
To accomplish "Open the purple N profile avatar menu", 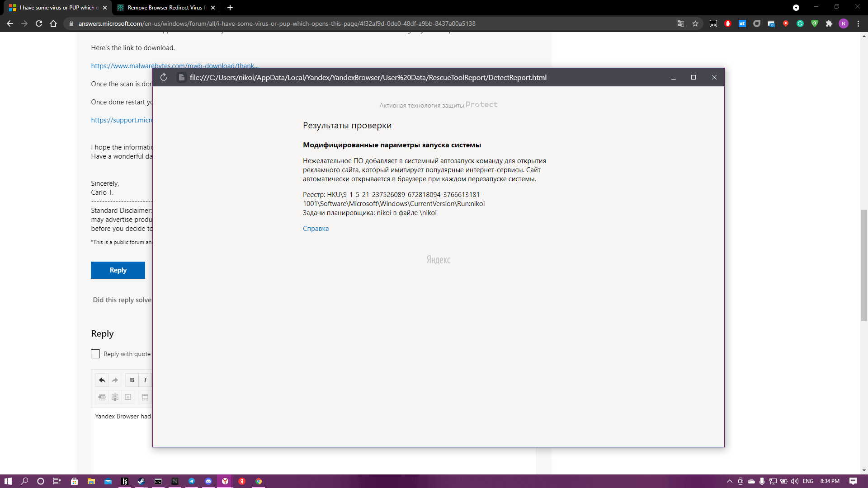I will coord(843,23).
